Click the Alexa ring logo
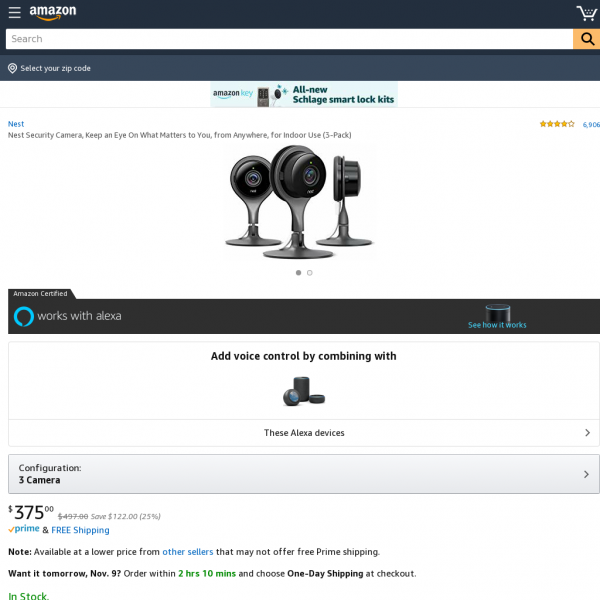This screenshot has height=600, width=600. 24,316
